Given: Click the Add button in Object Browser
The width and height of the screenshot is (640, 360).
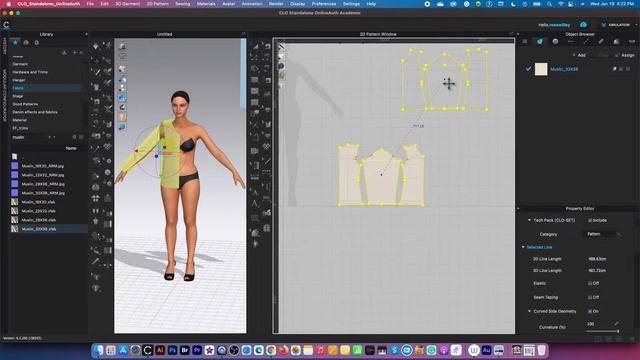Looking at the screenshot, I should (579, 55).
